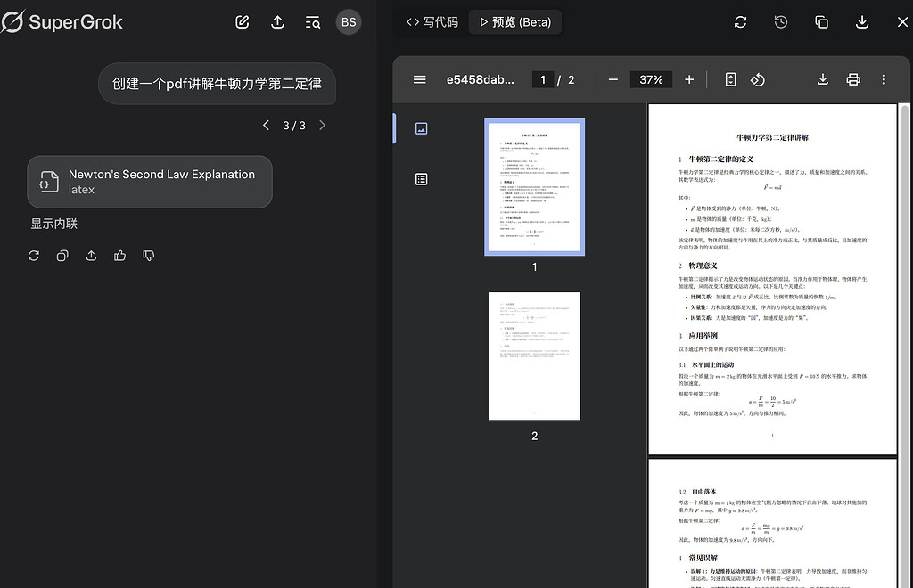Open version history clock icon
913x588 pixels.
point(781,22)
